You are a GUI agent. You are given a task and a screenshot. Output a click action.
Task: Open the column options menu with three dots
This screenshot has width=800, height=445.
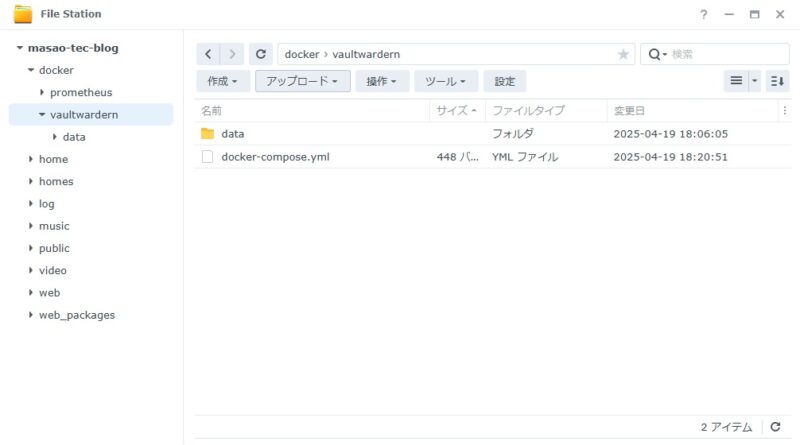coord(785,110)
